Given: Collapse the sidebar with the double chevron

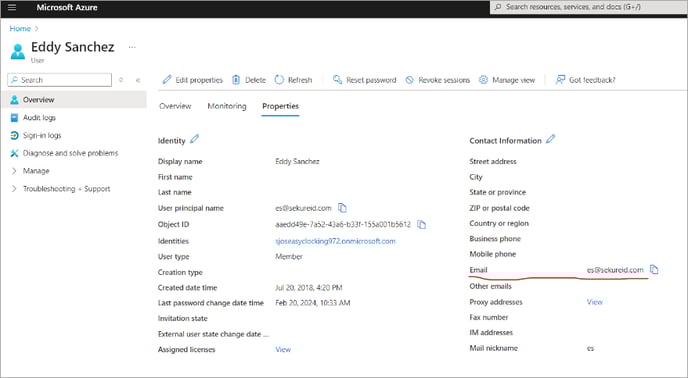Looking at the screenshot, I should click(138, 80).
